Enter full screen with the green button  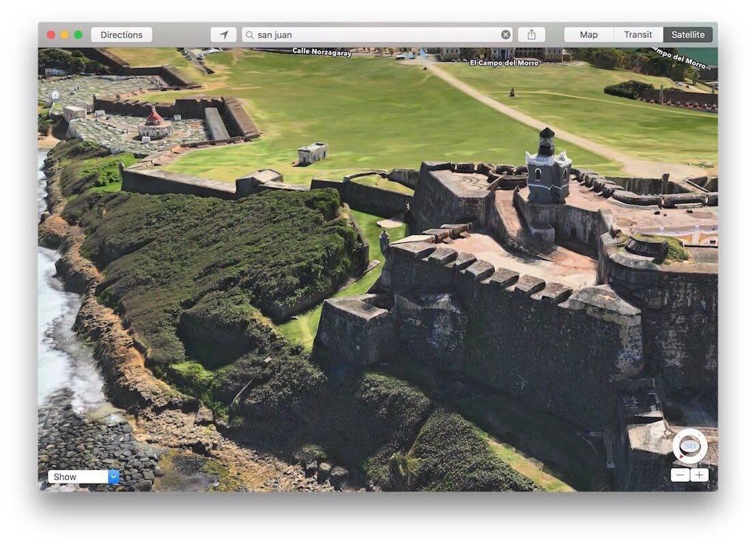pos(78,35)
